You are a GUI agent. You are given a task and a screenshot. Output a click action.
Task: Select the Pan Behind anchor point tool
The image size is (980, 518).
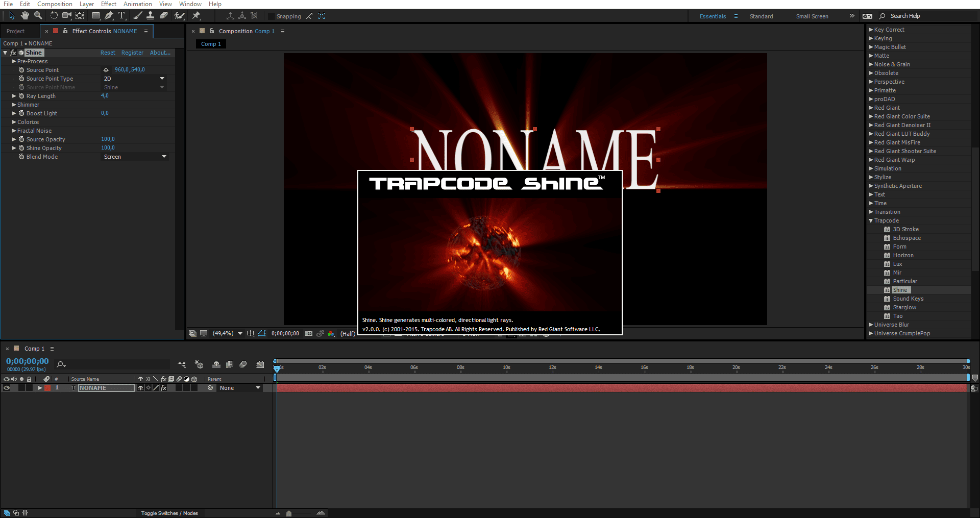(x=80, y=16)
